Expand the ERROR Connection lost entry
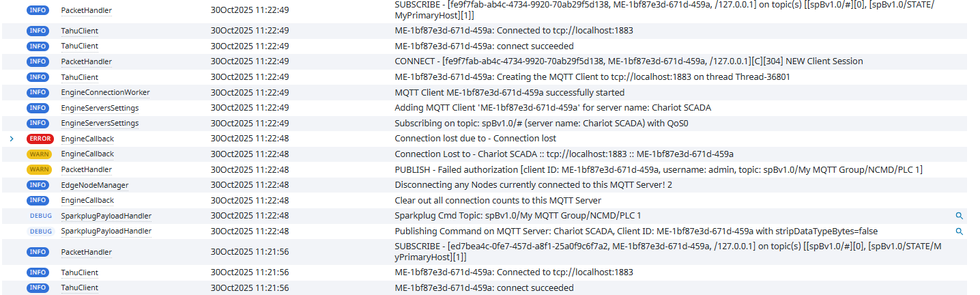Screen dimensions: 980x295 [x=12, y=139]
